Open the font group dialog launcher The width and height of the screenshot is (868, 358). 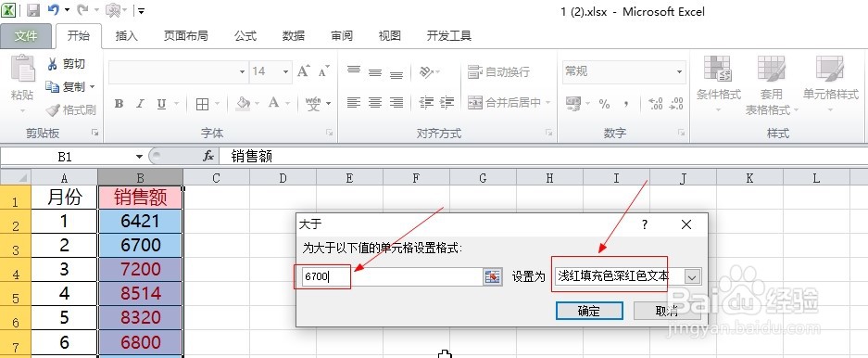(x=329, y=133)
